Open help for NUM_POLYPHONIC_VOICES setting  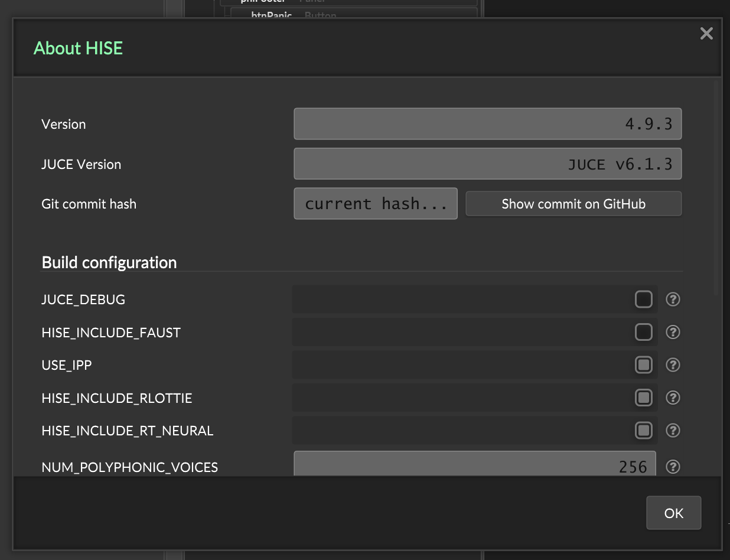click(x=673, y=467)
